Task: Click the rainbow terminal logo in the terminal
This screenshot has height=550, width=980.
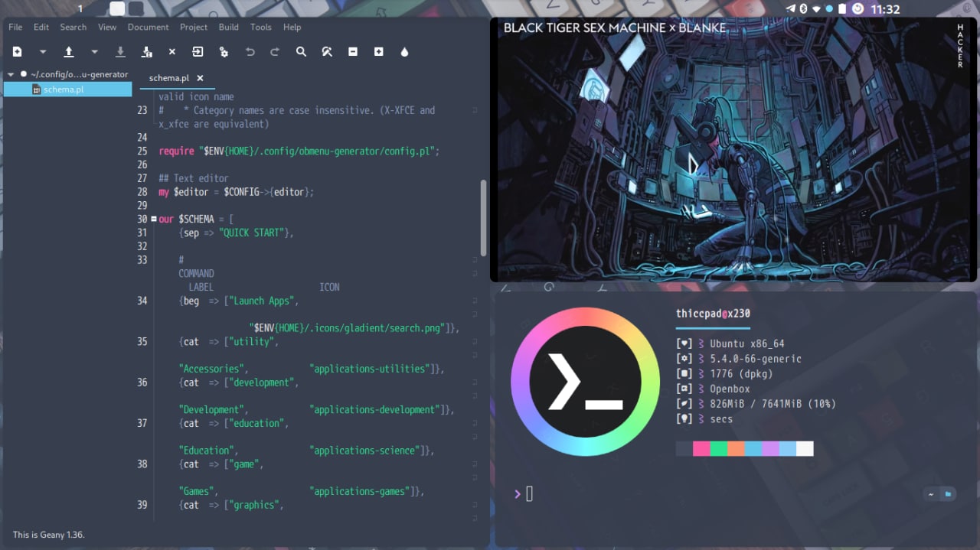Action: pyautogui.click(x=585, y=382)
